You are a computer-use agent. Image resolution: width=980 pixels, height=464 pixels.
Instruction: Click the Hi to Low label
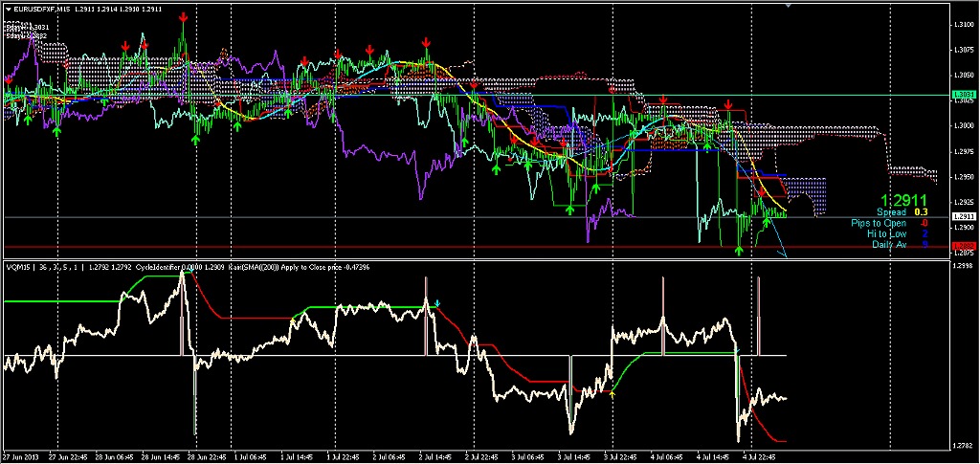[x=886, y=233]
